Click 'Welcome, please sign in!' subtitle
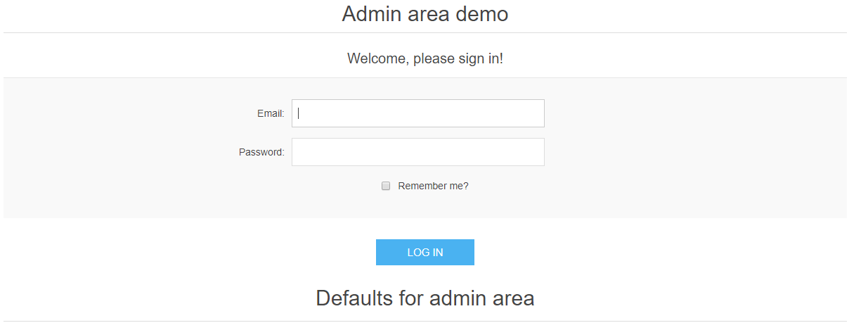This screenshot has height=323, width=868. coord(425,58)
